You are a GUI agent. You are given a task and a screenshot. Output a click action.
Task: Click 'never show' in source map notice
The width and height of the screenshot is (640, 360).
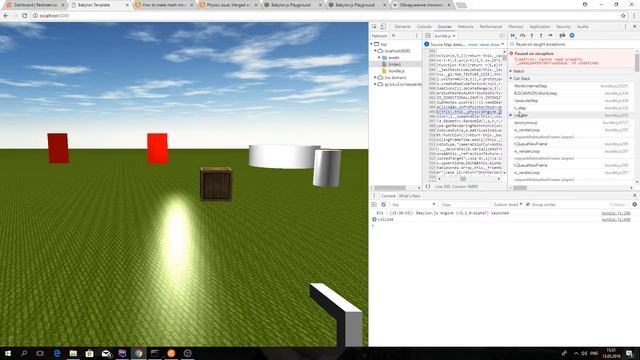tap(489, 44)
